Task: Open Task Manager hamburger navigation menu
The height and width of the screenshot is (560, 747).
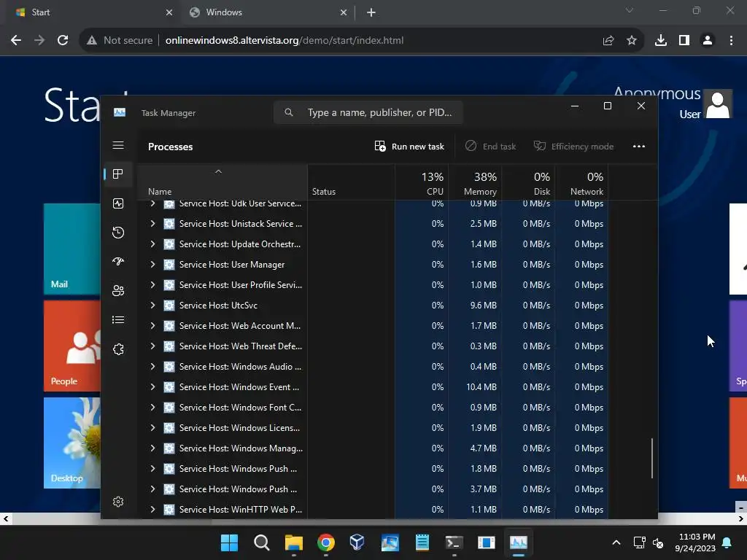Action: pos(118,145)
